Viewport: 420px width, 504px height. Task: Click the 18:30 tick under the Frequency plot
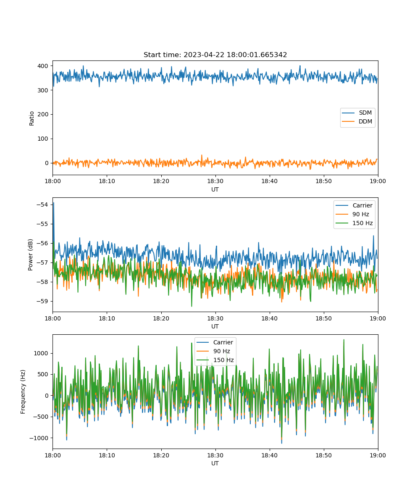point(215,455)
